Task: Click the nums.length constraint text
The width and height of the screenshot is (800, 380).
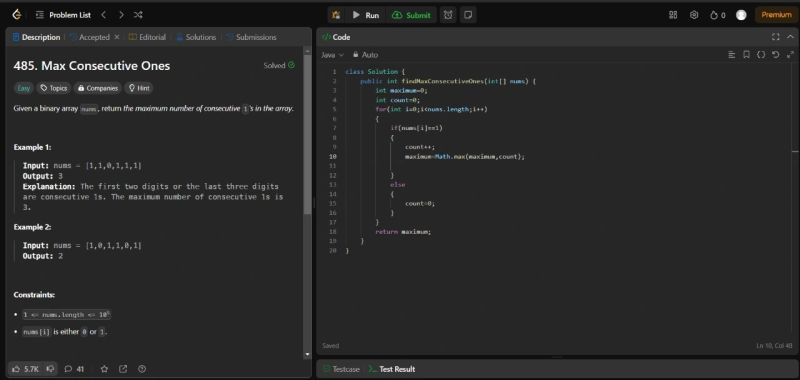Action: point(67,315)
